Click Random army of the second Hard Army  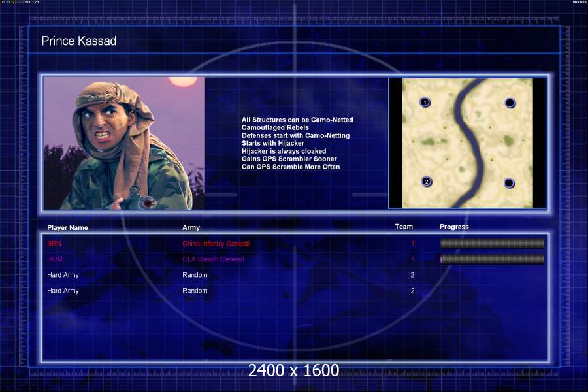[x=195, y=291]
